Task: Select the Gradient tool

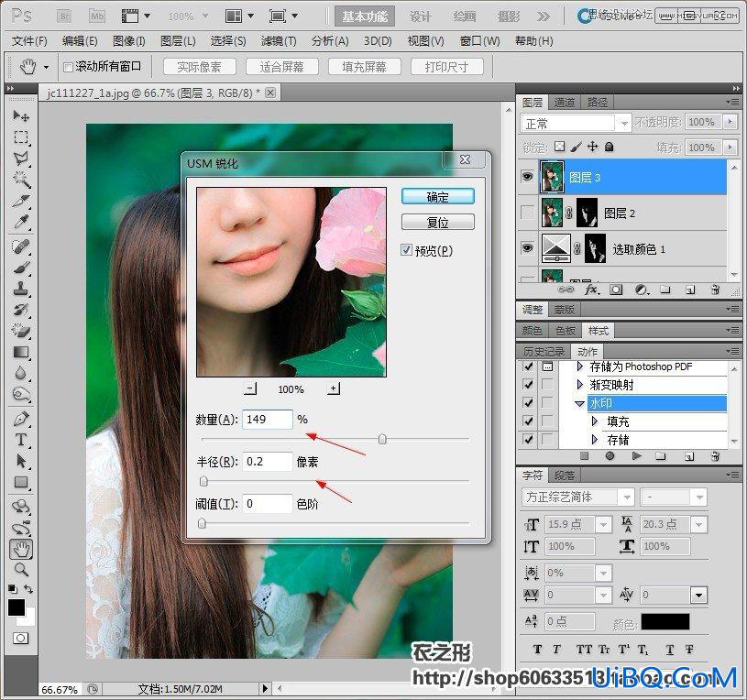Action: coord(20,352)
